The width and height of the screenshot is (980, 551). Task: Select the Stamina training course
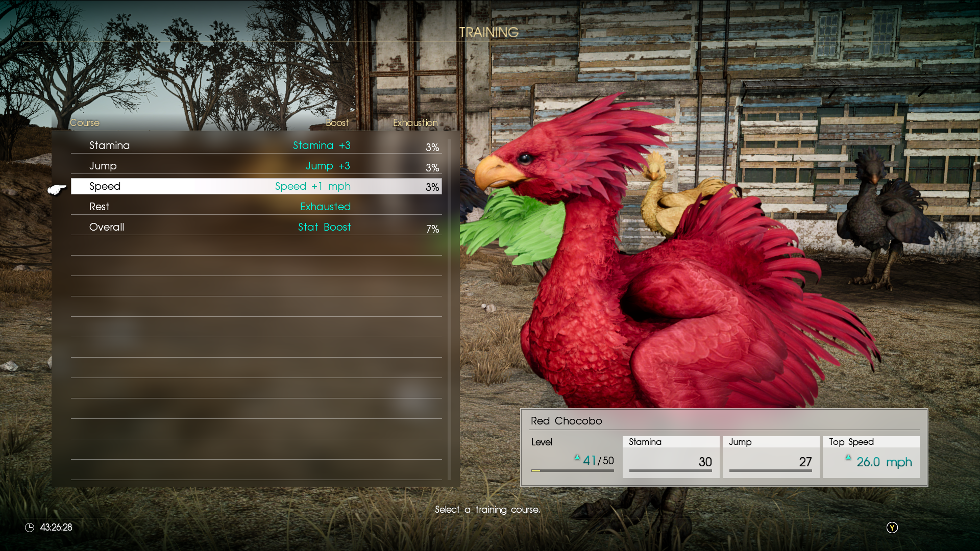pos(256,145)
